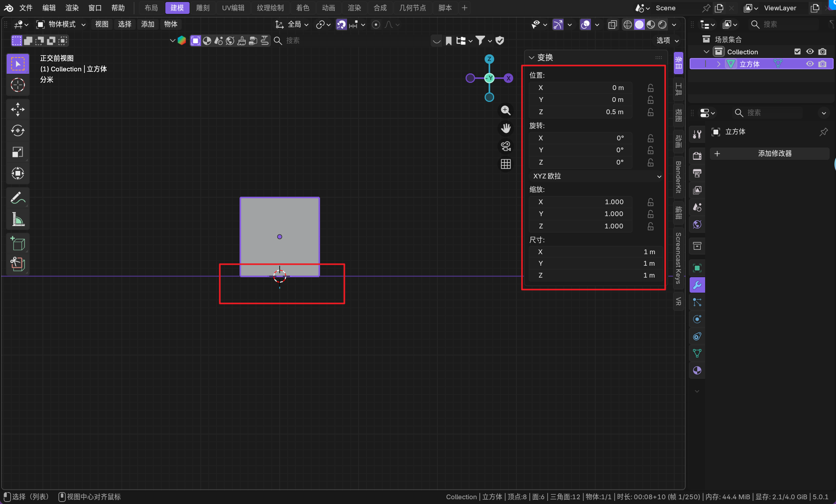Open the 物体模式 mode dropdown
The width and height of the screenshot is (836, 504).
tap(61, 25)
